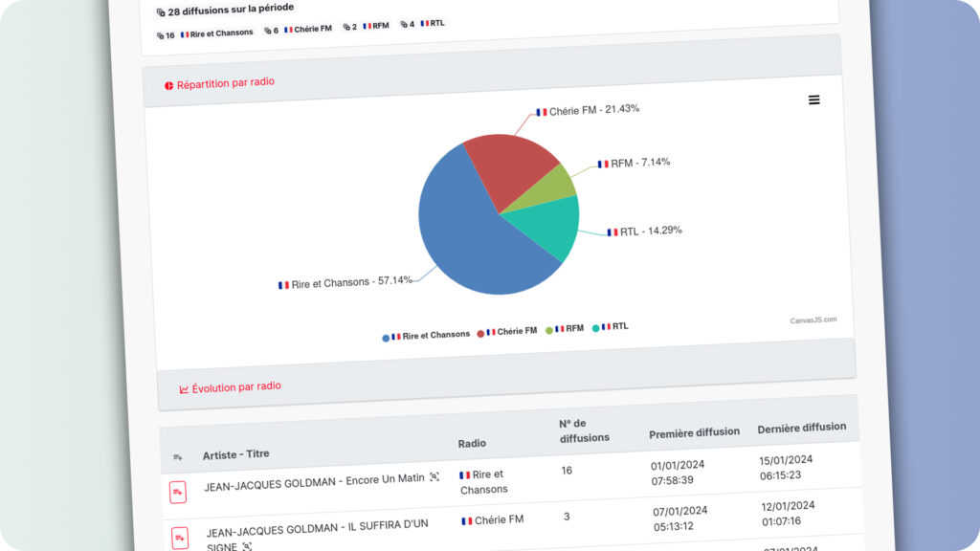Screen dimensions: 980x551
Task: Click the 28 diffusions sur la période text
Action: point(231,10)
